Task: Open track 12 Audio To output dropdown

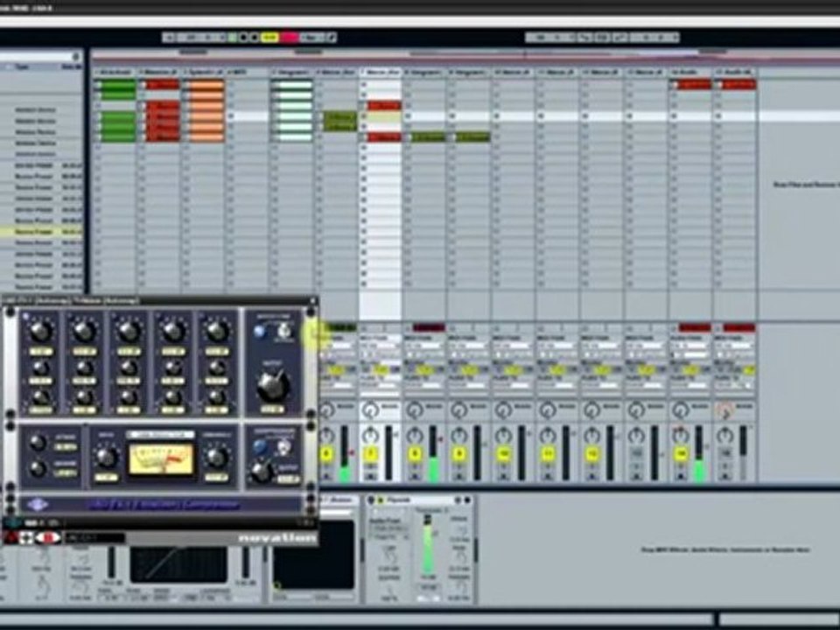Action: [600, 386]
